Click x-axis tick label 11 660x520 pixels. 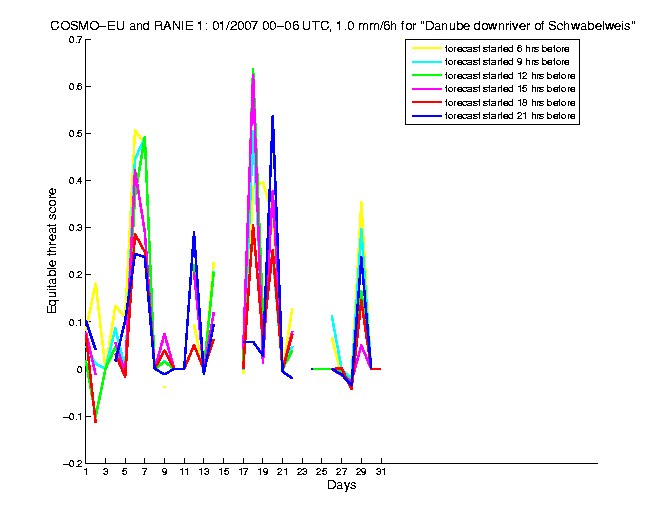pos(184,472)
